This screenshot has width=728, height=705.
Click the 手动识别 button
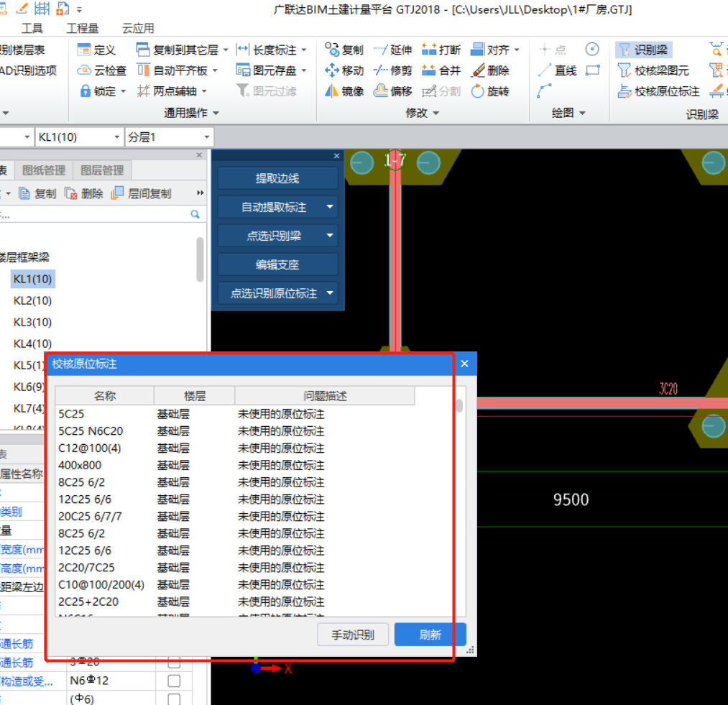pos(353,635)
